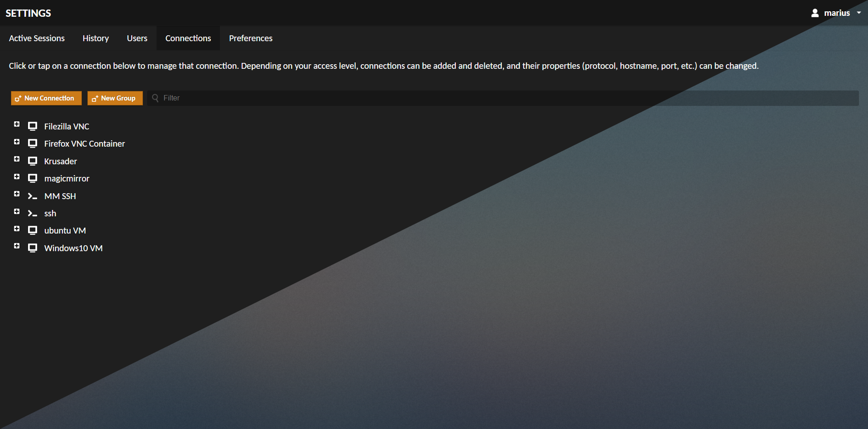
Task: Go to the Users tab
Action: (x=137, y=38)
